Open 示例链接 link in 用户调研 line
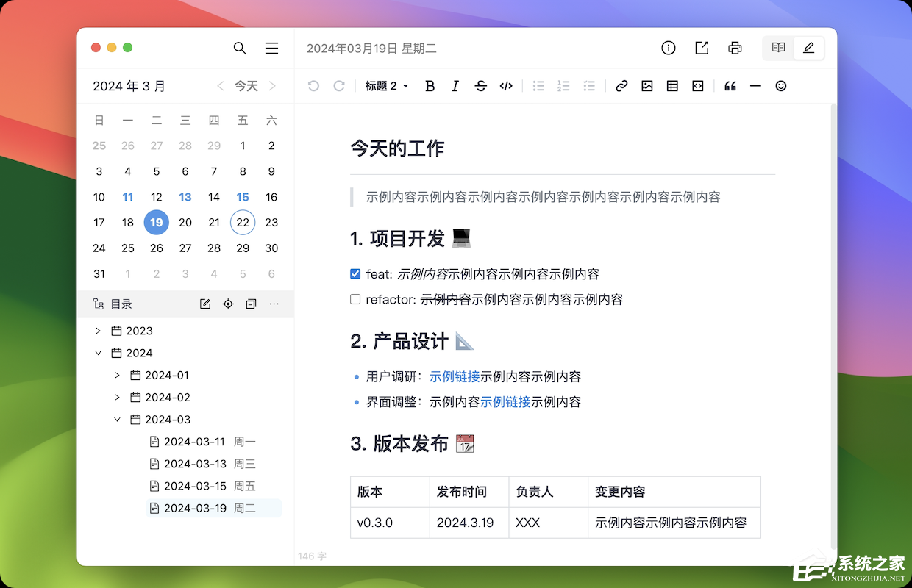The height and width of the screenshot is (588, 912). tap(455, 376)
